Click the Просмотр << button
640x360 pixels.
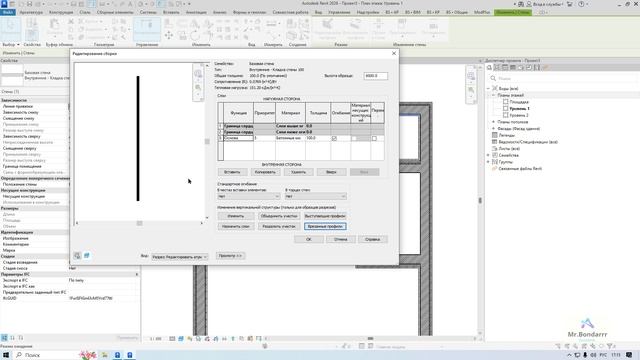pyautogui.click(x=230, y=256)
